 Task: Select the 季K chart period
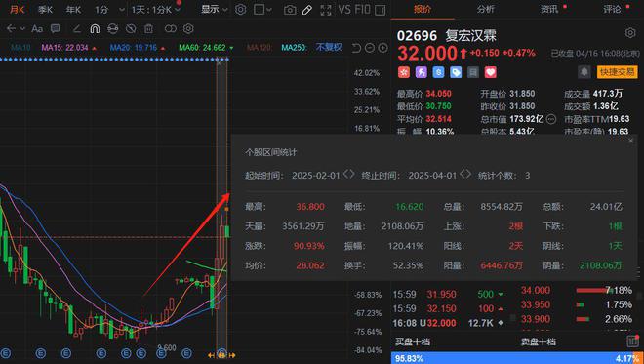(45, 10)
